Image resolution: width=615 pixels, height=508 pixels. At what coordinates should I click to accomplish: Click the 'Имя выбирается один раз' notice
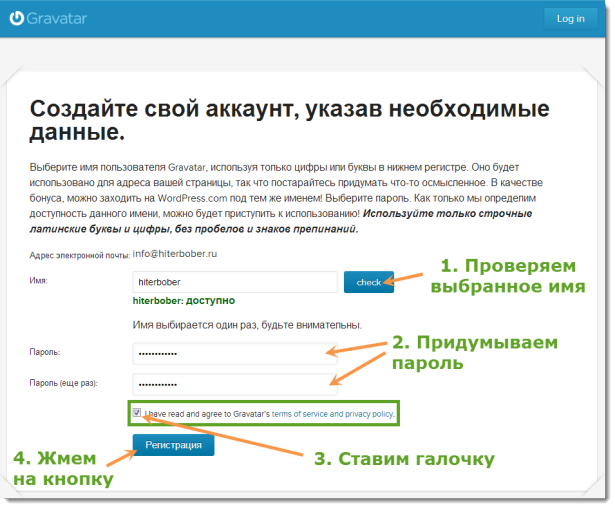[x=247, y=325]
